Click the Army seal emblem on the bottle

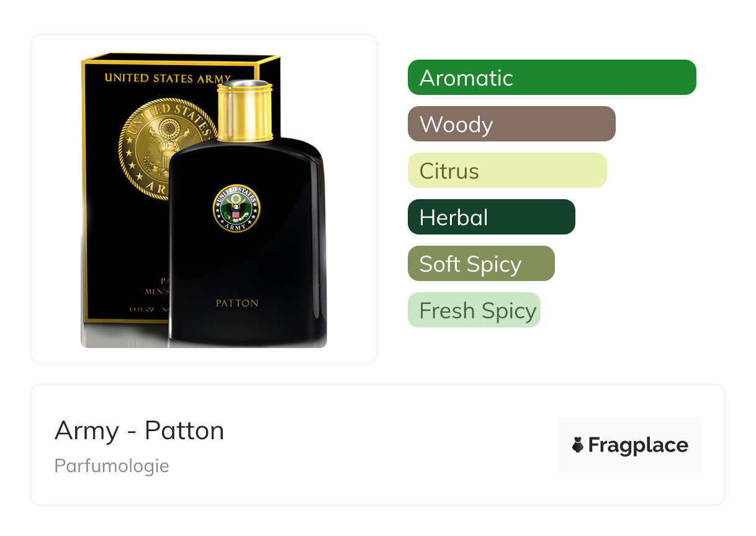(x=236, y=208)
